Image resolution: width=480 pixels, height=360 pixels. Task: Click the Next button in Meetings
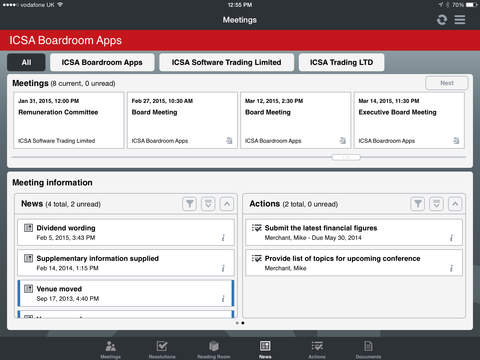pos(447,83)
